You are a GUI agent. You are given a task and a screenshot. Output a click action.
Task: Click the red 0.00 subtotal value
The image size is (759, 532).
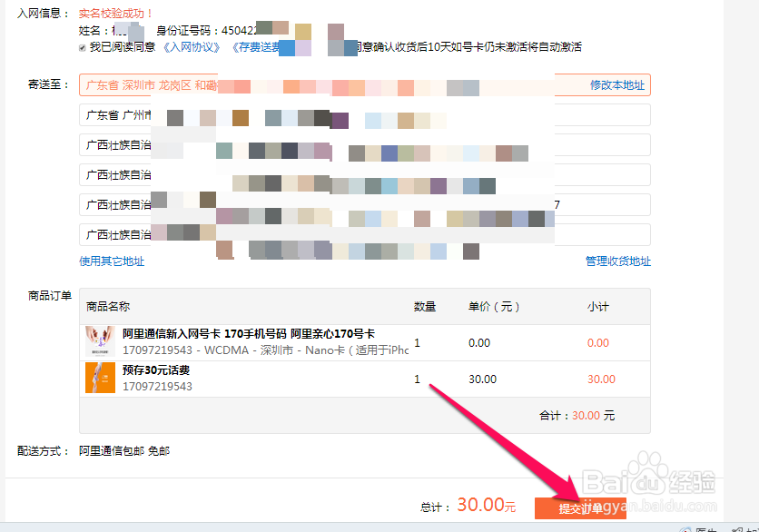pos(597,343)
